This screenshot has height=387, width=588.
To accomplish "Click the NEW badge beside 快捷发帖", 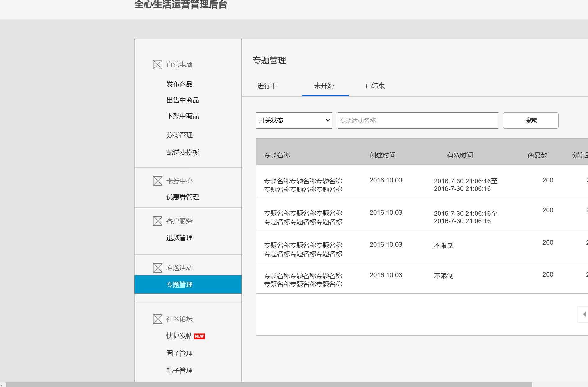I will click(200, 336).
